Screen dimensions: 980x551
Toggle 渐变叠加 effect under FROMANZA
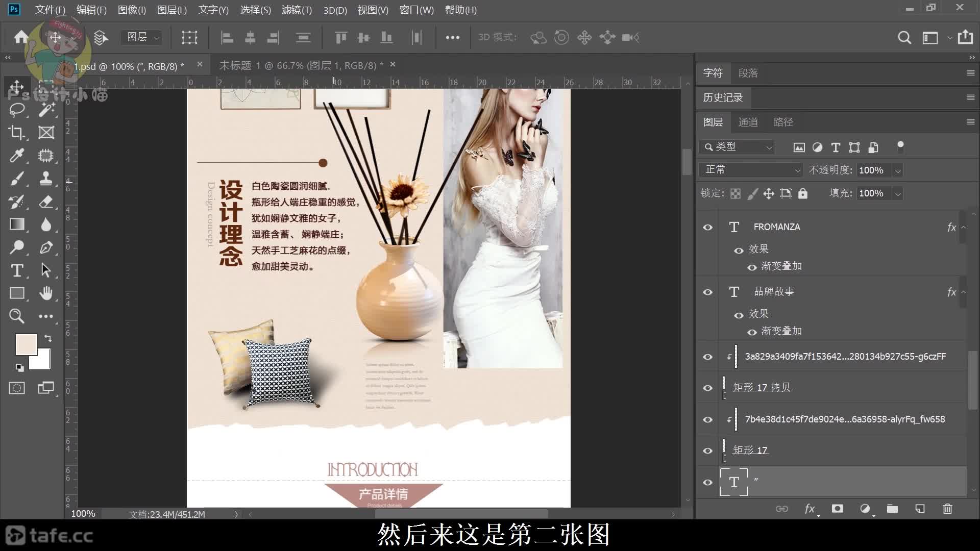tap(752, 267)
